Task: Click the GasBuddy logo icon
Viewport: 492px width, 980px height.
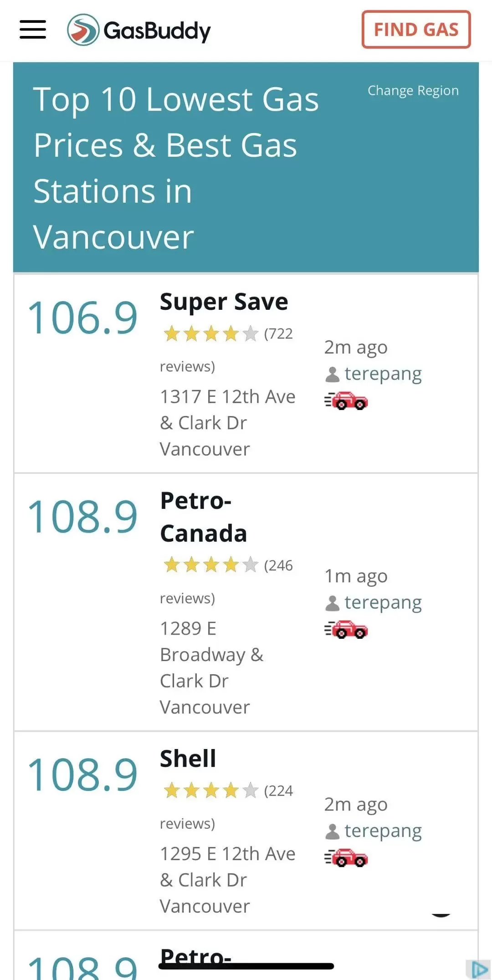Action: (x=83, y=30)
